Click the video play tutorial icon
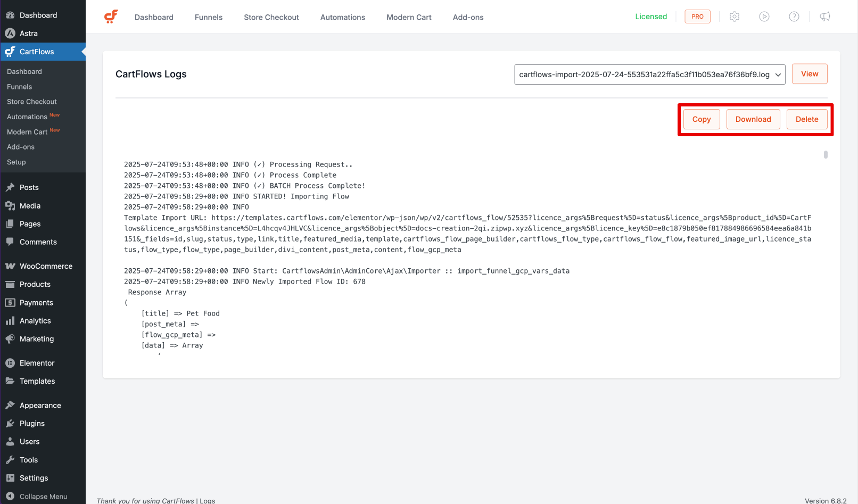This screenshot has height=504, width=858. pyautogui.click(x=764, y=16)
